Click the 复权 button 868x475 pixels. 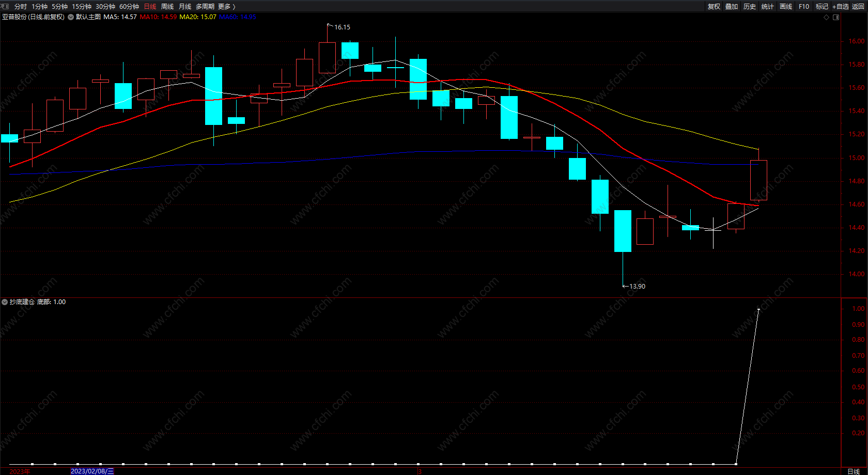click(x=714, y=6)
